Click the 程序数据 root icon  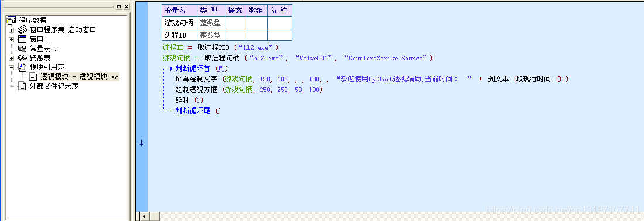11,20
